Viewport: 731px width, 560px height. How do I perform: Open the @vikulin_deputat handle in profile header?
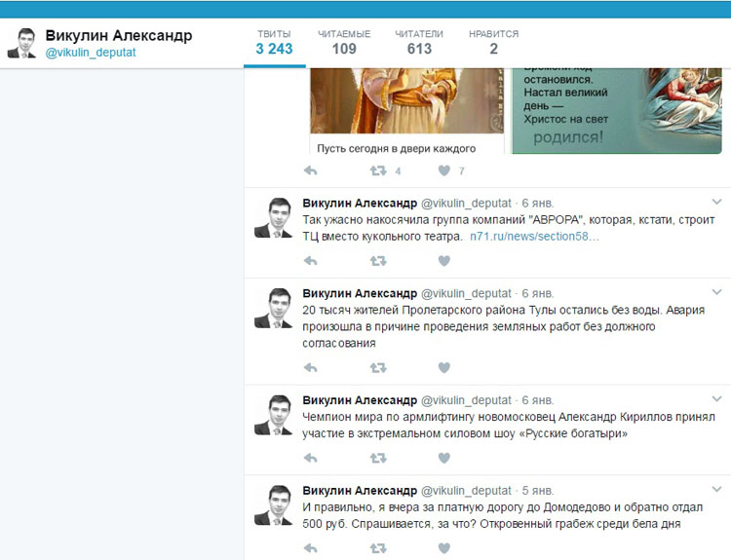click(91, 53)
